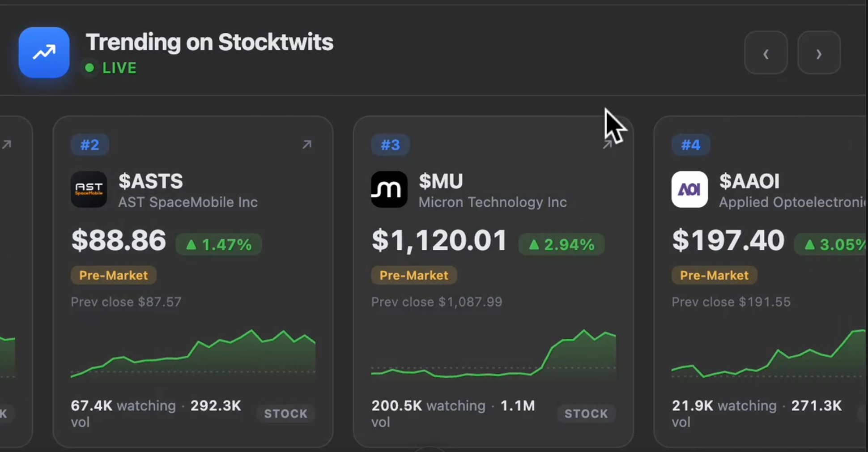This screenshot has width=868, height=452.
Task: Advance trending carousel with right chevron
Action: click(819, 53)
